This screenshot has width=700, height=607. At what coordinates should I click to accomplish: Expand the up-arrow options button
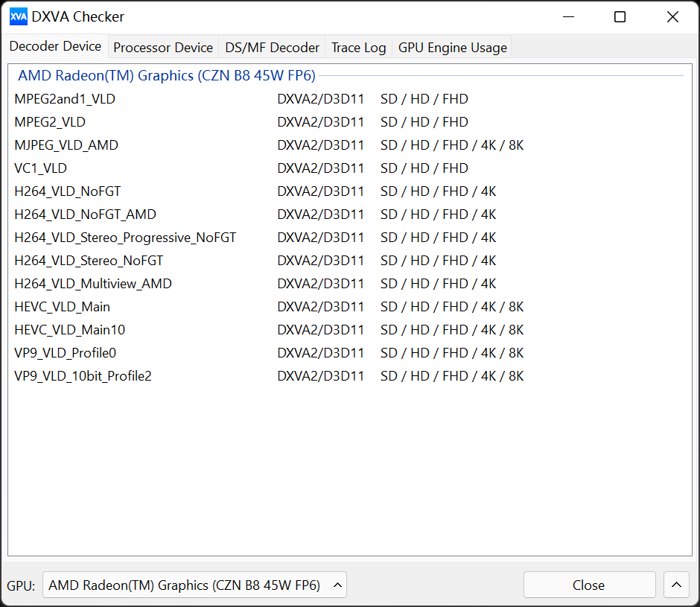point(676,585)
